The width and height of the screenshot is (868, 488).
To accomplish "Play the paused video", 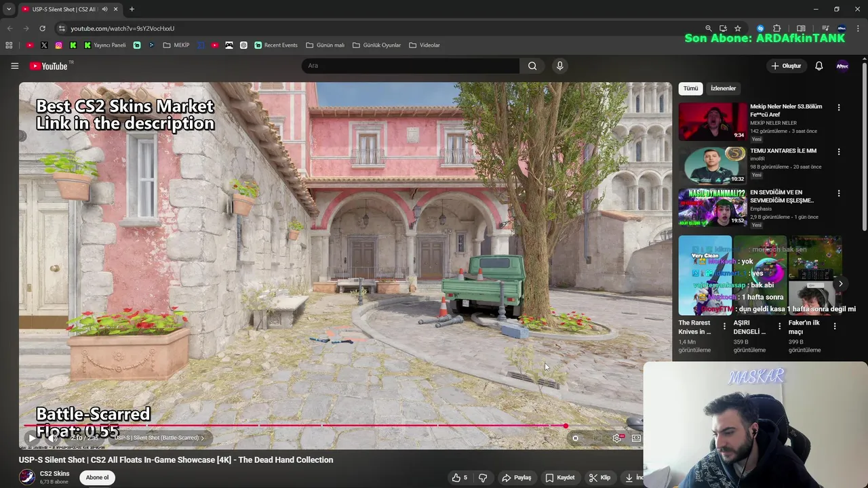I will coord(32,438).
